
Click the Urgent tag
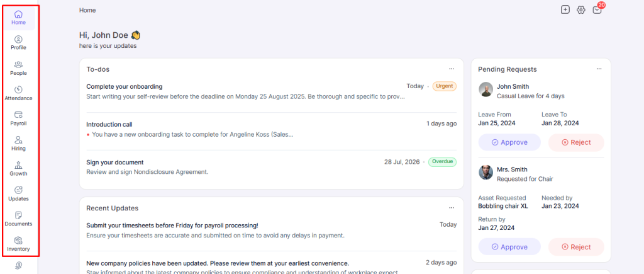(x=445, y=86)
